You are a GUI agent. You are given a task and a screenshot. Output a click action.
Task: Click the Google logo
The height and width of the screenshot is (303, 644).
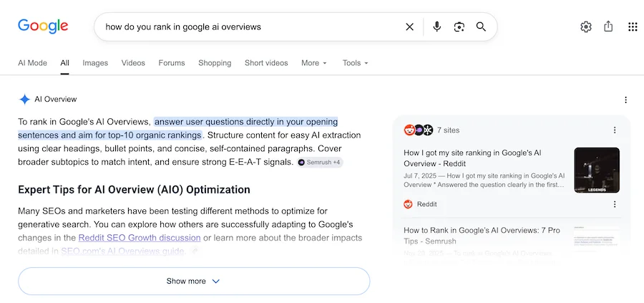[x=43, y=27]
